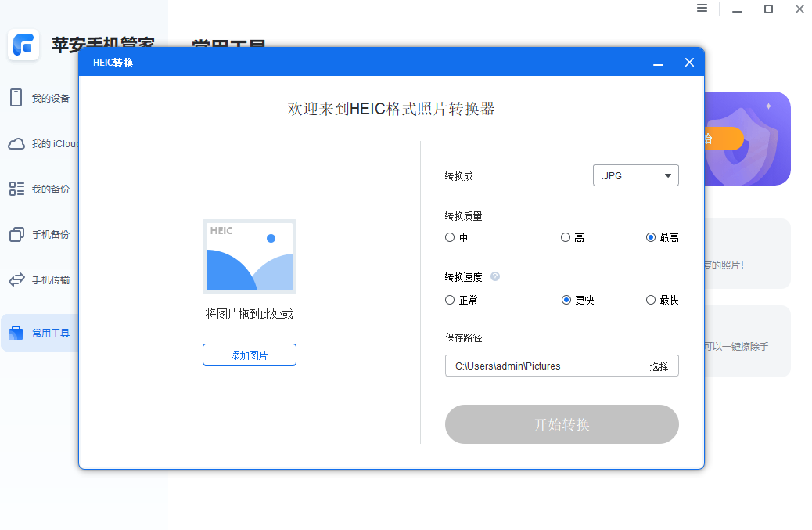The width and height of the screenshot is (812, 530).
Task: Click the app logo in top-left corner
Action: pos(23,45)
